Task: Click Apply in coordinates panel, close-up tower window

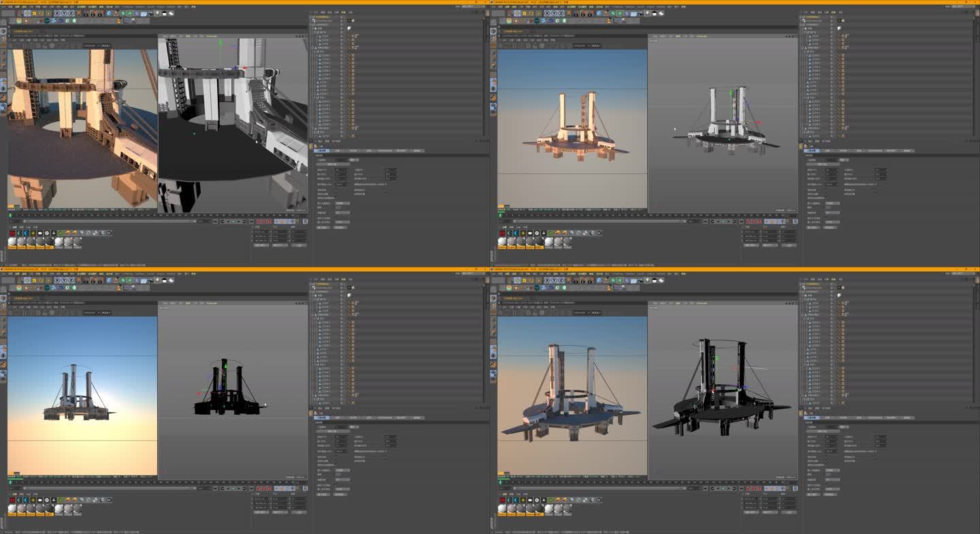Action: (x=299, y=245)
